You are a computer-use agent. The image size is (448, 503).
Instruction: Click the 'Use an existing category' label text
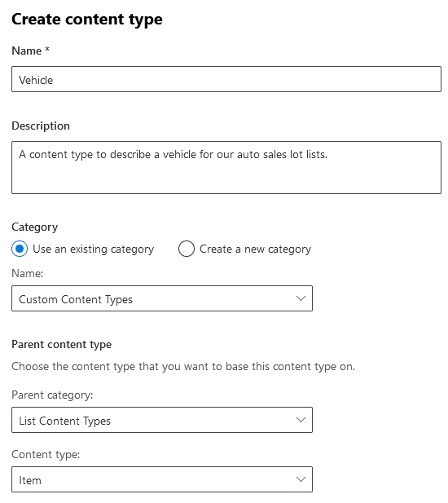click(x=93, y=249)
